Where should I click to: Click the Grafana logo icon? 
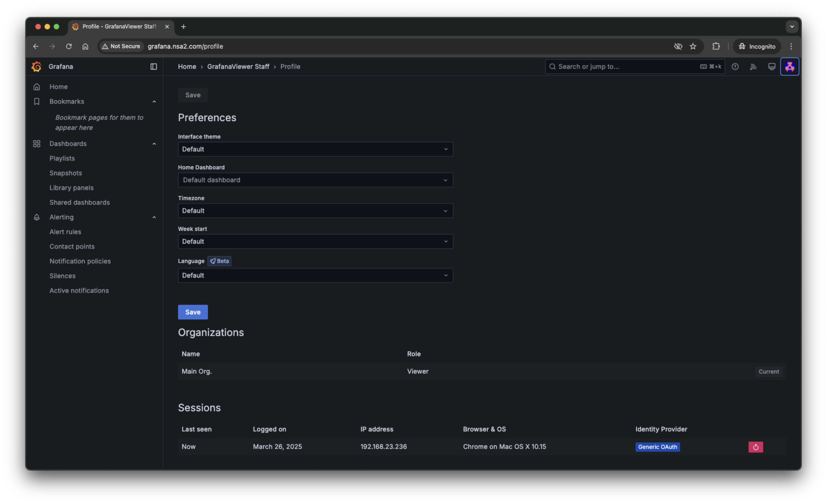coord(36,67)
